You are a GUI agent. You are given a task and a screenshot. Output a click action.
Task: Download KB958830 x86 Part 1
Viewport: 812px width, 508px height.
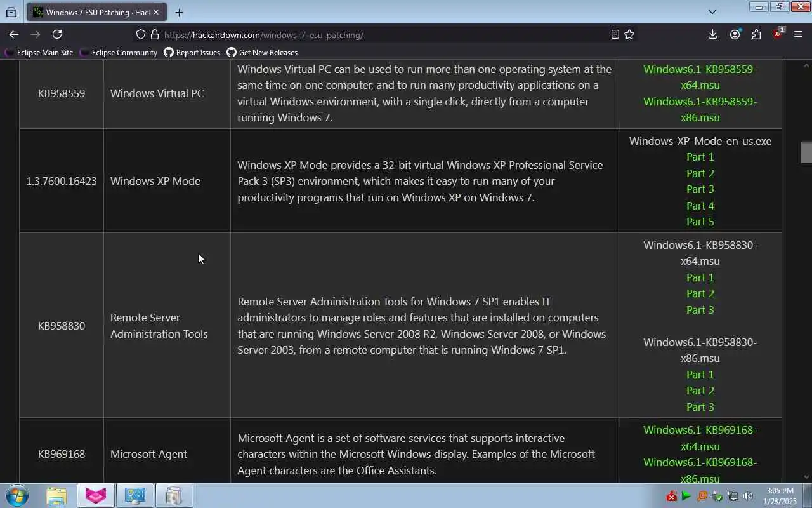[x=700, y=375]
